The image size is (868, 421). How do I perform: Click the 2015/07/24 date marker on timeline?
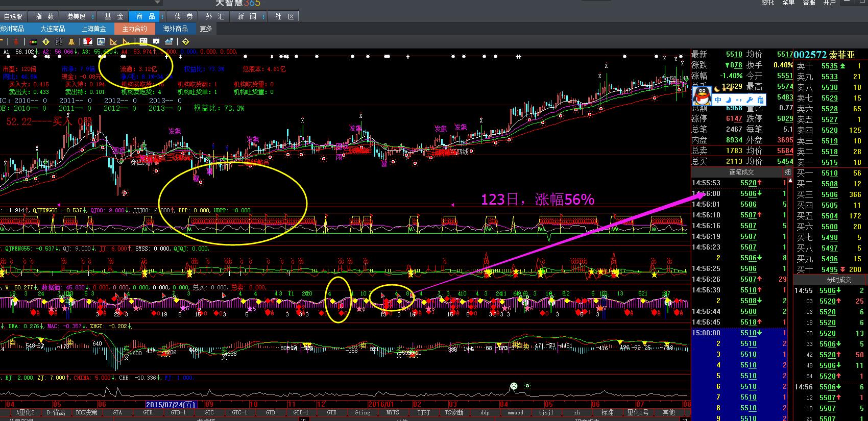pos(171,404)
